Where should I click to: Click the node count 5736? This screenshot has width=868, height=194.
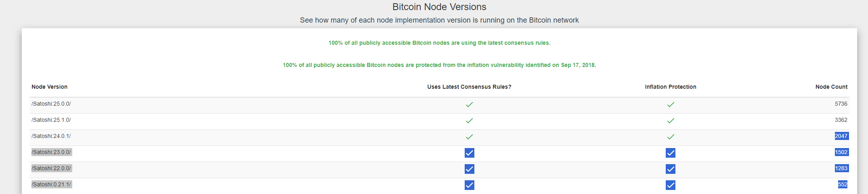(x=841, y=104)
